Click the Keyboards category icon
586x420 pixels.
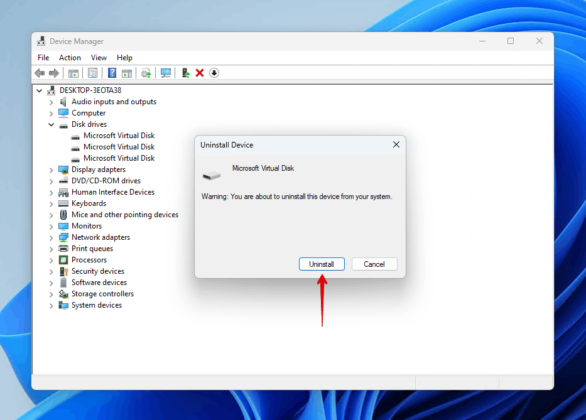coord(64,204)
